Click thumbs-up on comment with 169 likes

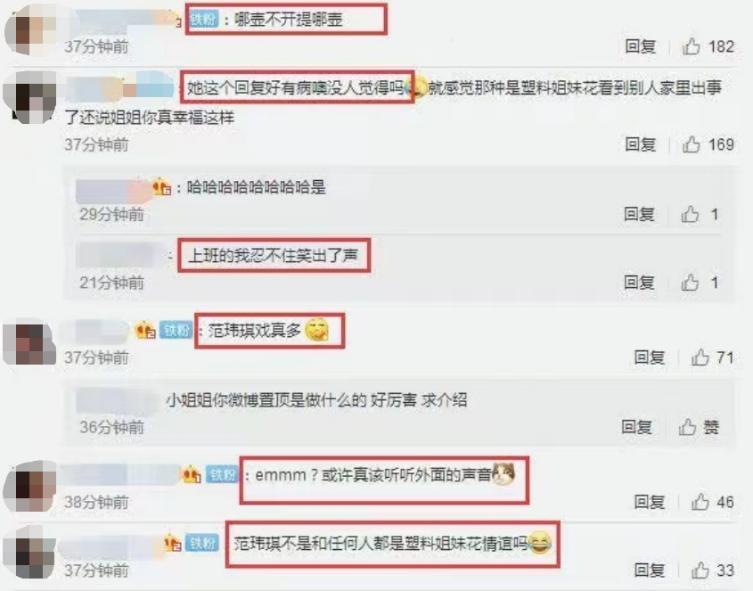(691, 144)
